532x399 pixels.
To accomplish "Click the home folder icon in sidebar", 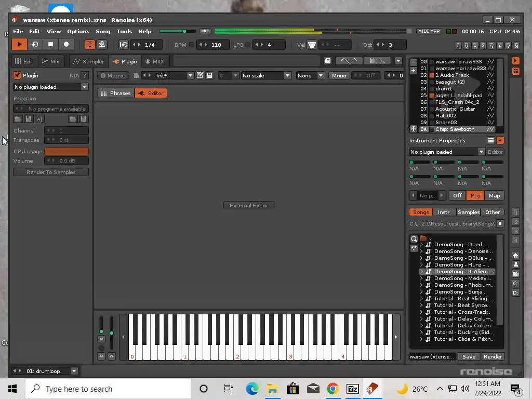I will (515, 255).
